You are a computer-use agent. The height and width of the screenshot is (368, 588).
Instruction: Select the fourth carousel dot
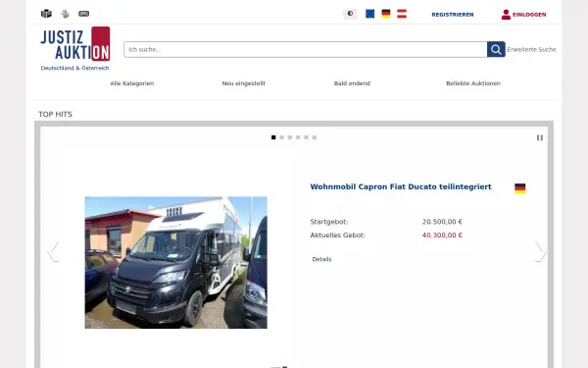[298, 137]
